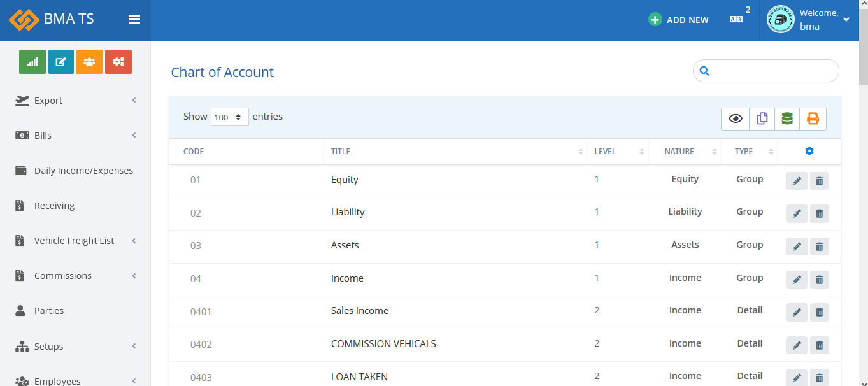
Task: Delete the Equity account row
Action: click(x=819, y=181)
